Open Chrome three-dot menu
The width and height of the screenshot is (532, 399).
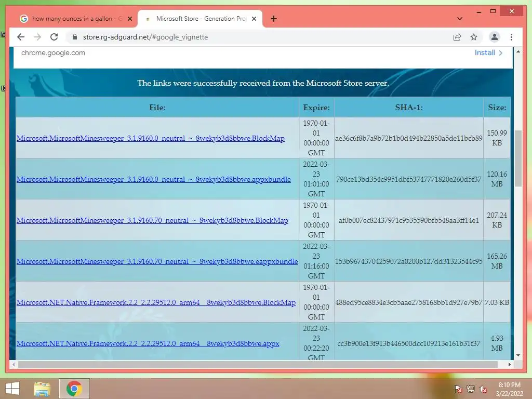point(511,37)
